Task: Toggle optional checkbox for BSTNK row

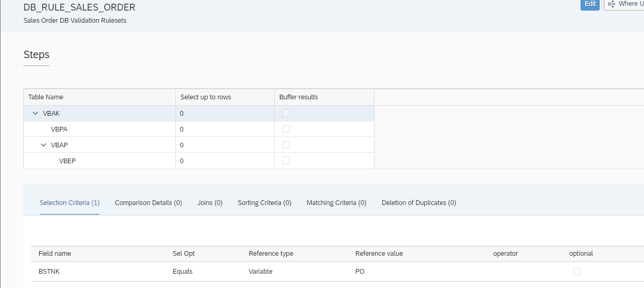Action: click(577, 272)
